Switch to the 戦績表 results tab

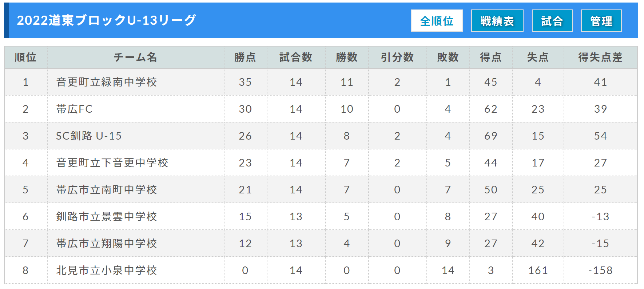(x=497, y=21)
